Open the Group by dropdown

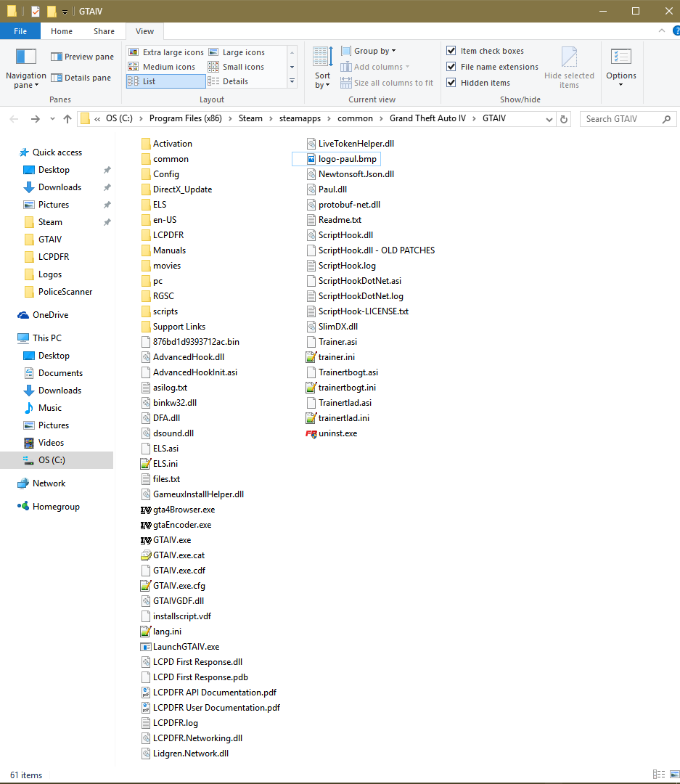point(369,51)
